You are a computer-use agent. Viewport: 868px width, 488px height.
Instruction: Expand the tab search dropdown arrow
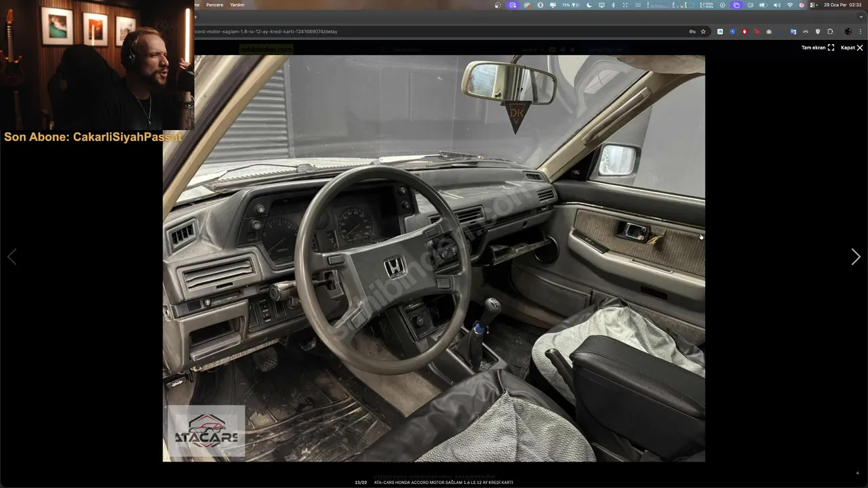861,17
